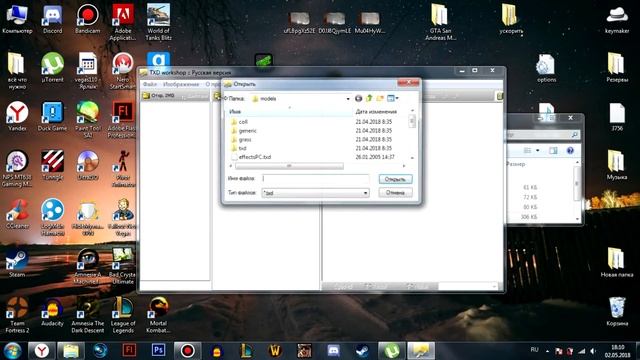Click the Имя файла input field
Screen dimensions: 640x360
point(316,178)
